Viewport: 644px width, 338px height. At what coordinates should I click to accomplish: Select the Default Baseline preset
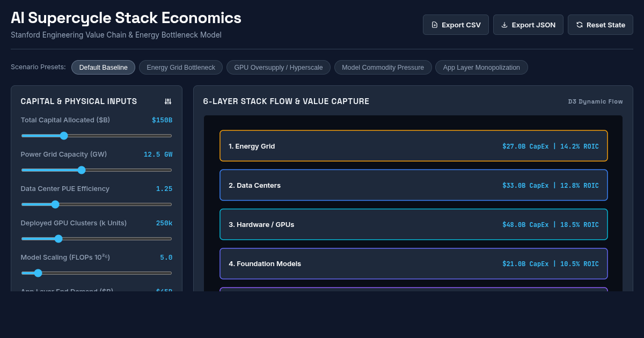(x=103, y=68)
